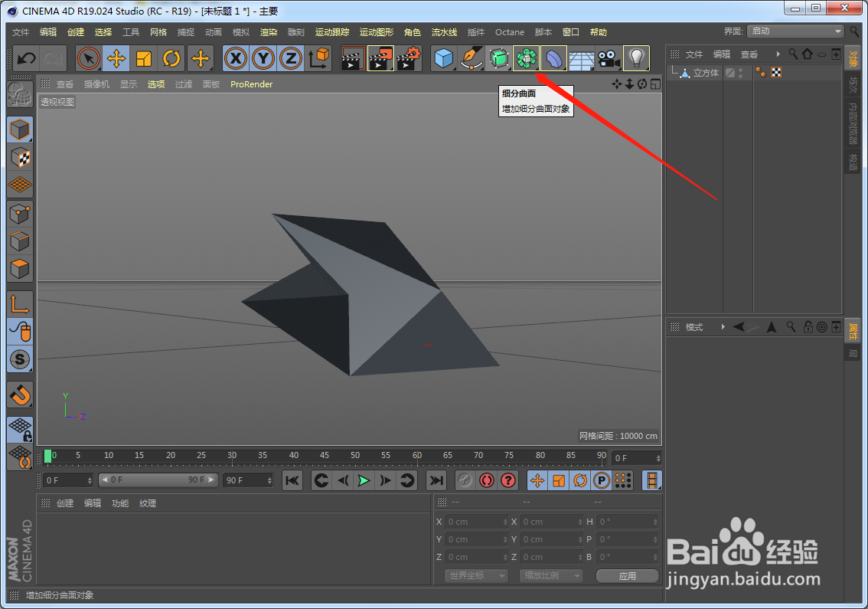Select the Scale tool in top toolbar
Screen dimensions: 868x609
point(144,58)
